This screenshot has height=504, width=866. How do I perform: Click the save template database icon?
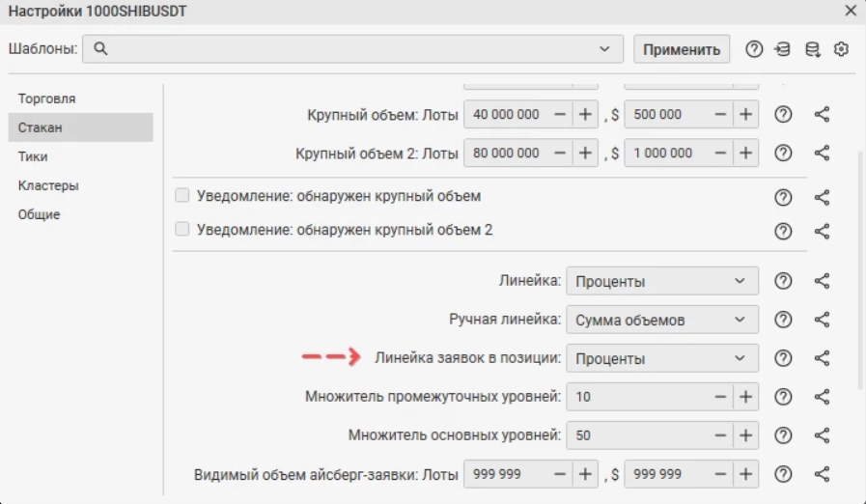click(x=813, y=49)
